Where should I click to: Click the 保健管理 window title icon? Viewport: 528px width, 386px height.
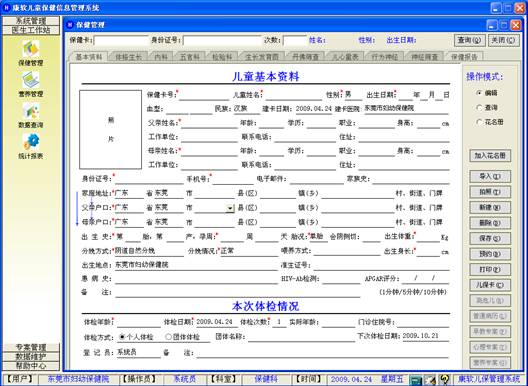(x=70, y=25)
